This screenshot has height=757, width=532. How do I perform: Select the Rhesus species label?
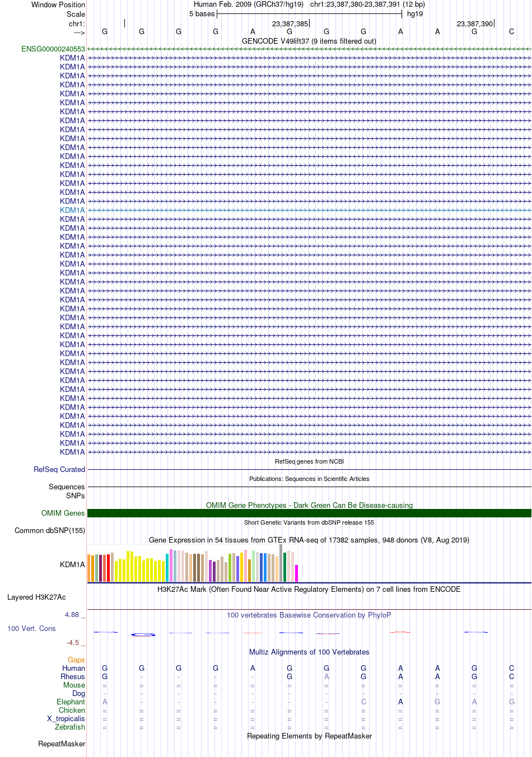pos(73,677)
